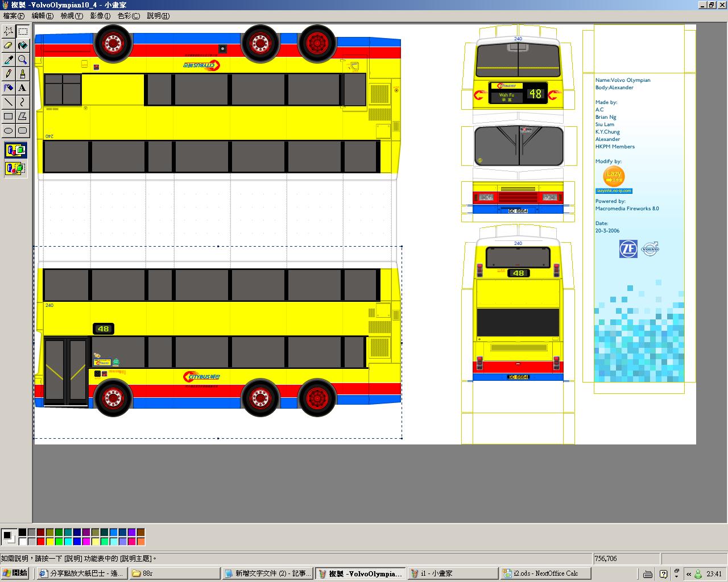
Task: Open the 編輯(E) Edit menu
Action: pos(43,16)
